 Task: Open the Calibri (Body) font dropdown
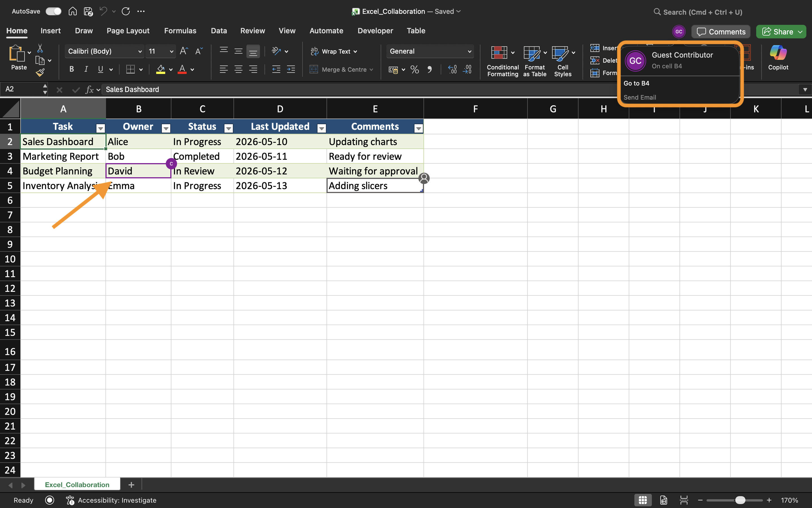[x=104, y=51]
